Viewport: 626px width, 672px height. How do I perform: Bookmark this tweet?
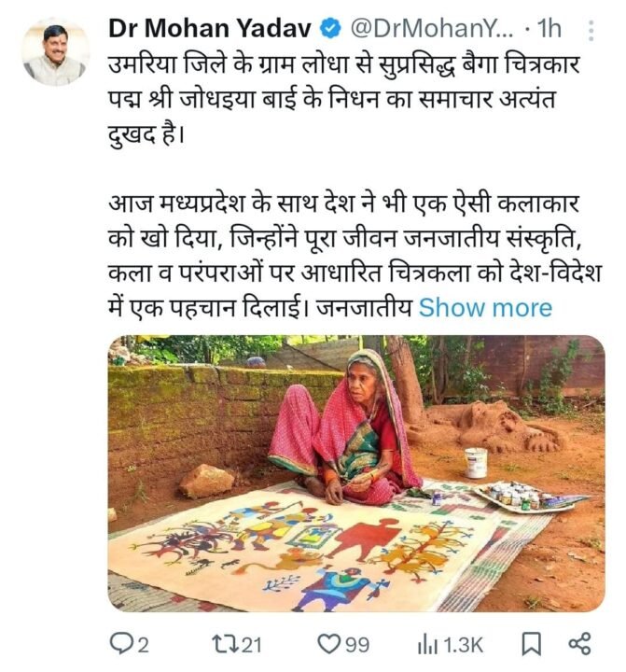click(x=530, y=644)
